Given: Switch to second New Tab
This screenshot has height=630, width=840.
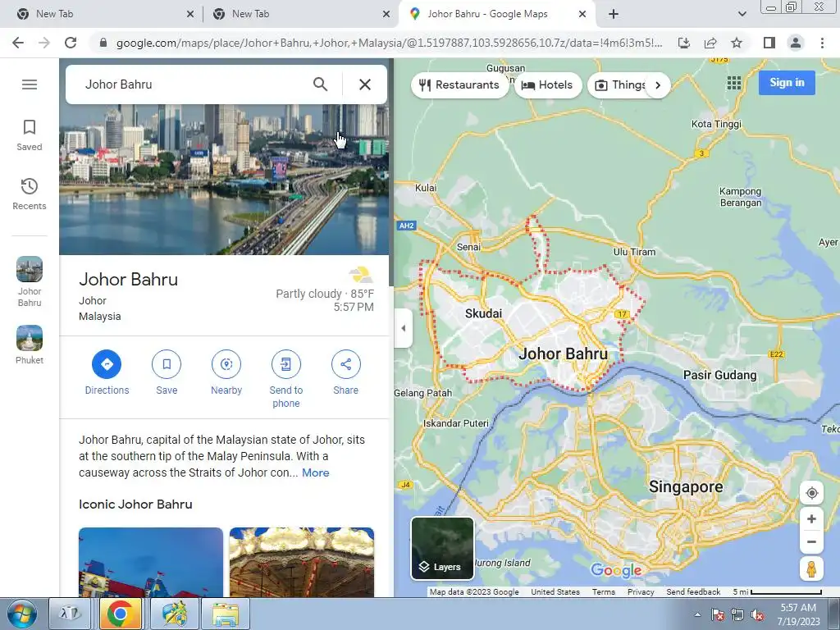Looking at the screenshot, I should (299, 14).
